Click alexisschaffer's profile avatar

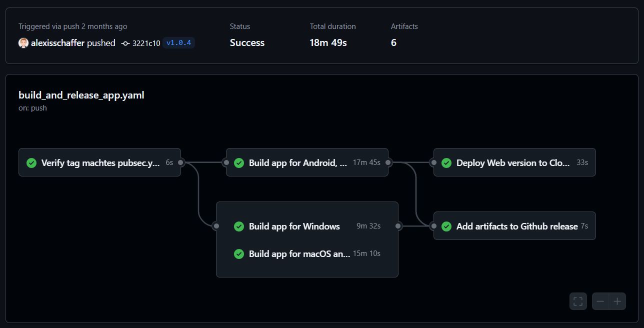(23, 43)
